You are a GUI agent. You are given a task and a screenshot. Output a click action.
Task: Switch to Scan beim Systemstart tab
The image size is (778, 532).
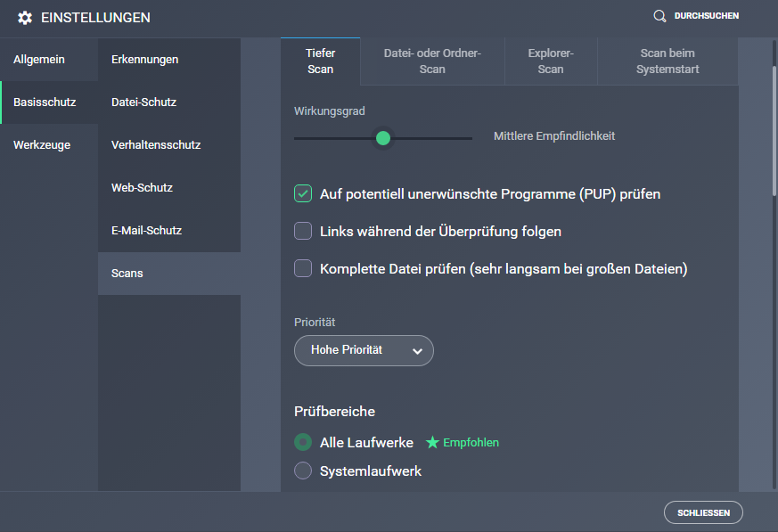(667, 61)
